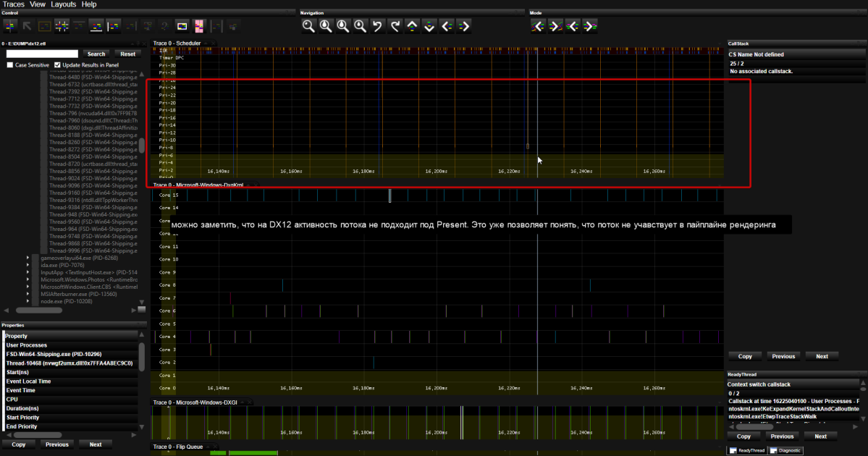
Task: Expand the gameoverlayui64.exe process node
Action: click(28, 258)
